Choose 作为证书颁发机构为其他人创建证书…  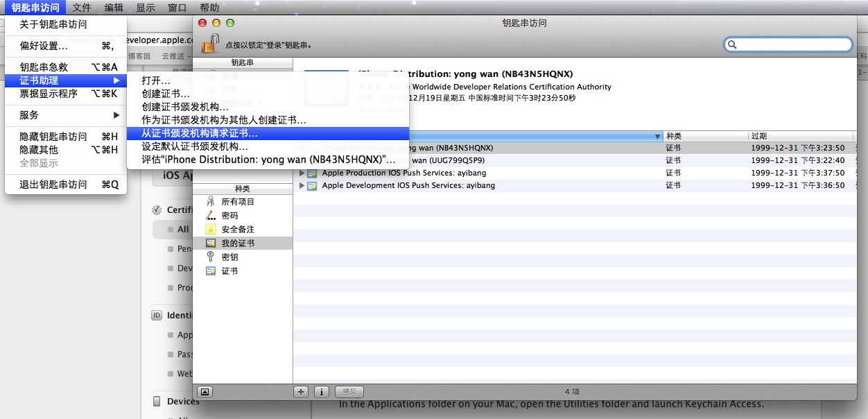268,120
